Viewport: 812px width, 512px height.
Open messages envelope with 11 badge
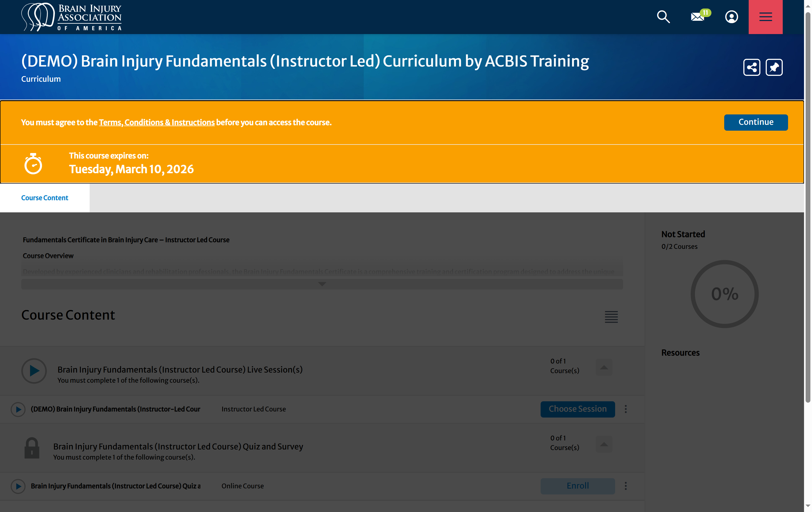pyautogui.click(x=700, y=15)
